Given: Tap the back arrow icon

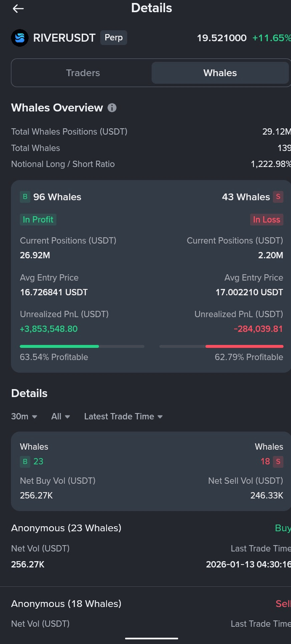Looking at the screenshot, I should (18, 8).
